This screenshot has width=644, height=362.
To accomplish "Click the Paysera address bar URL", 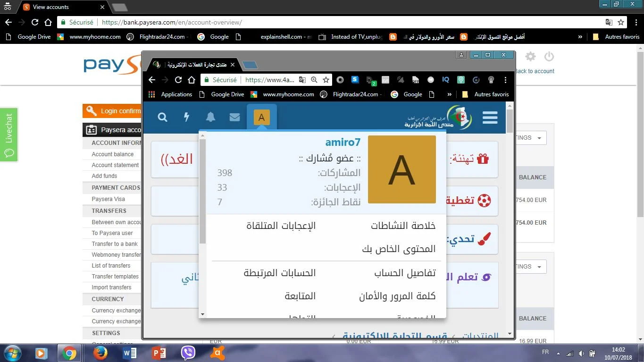I will click(x=172, y=22).
